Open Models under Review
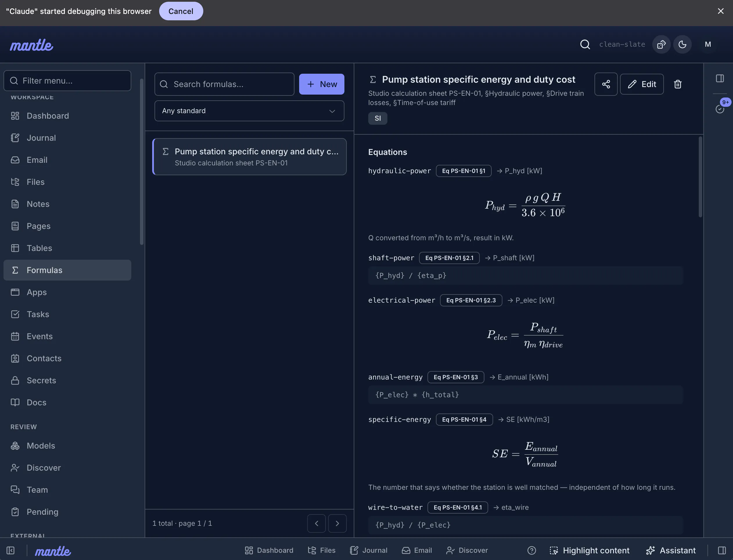 [67, 446]
